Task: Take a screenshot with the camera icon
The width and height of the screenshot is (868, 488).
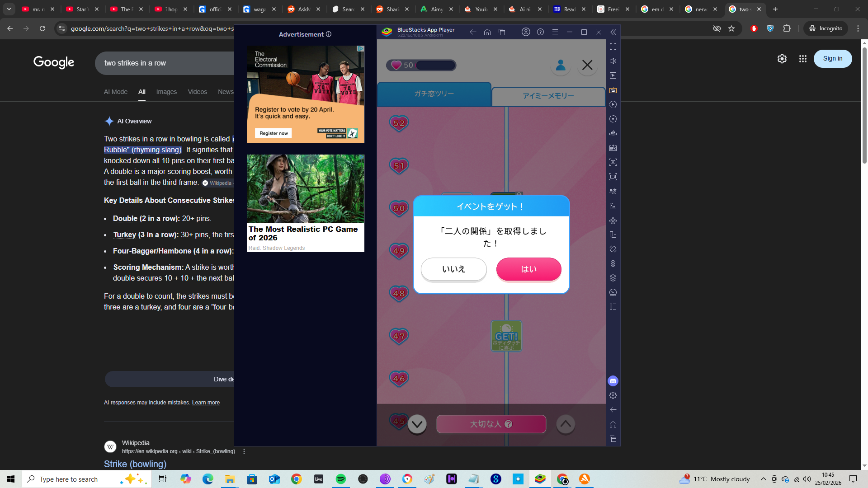Action: [x=613, y=162]
